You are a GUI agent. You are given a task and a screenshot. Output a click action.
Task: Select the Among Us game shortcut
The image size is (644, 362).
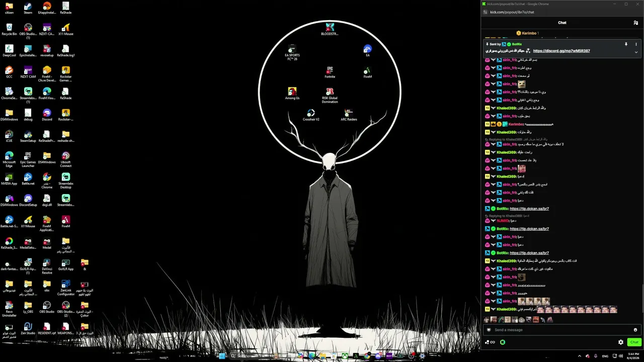point(292,94)
